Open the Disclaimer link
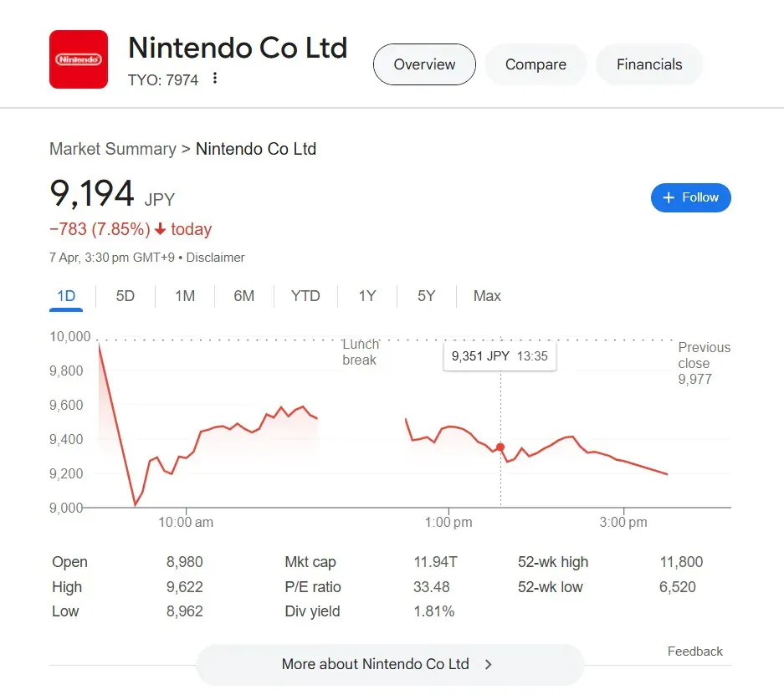784x695 pixels. (216, 258)
